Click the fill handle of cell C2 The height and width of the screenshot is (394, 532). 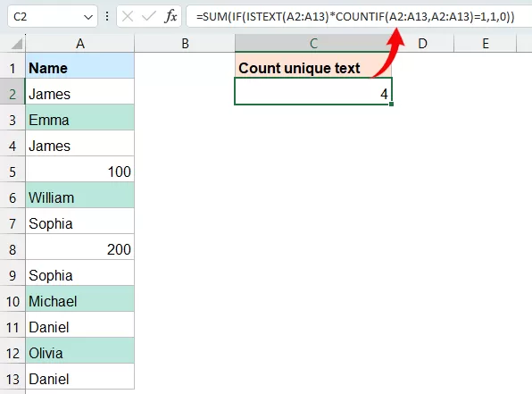pyautogui.click(x=392, y=104)
